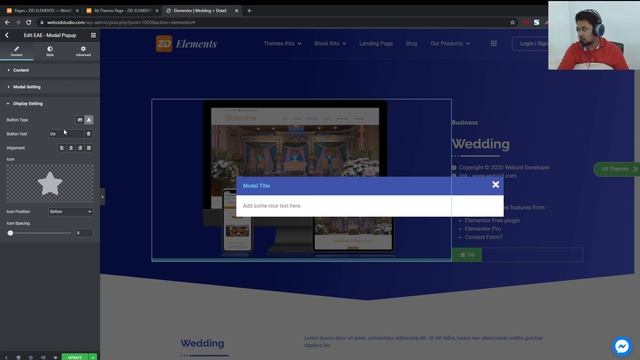
Task: Click the browser address bar URL
Action: 121,22
